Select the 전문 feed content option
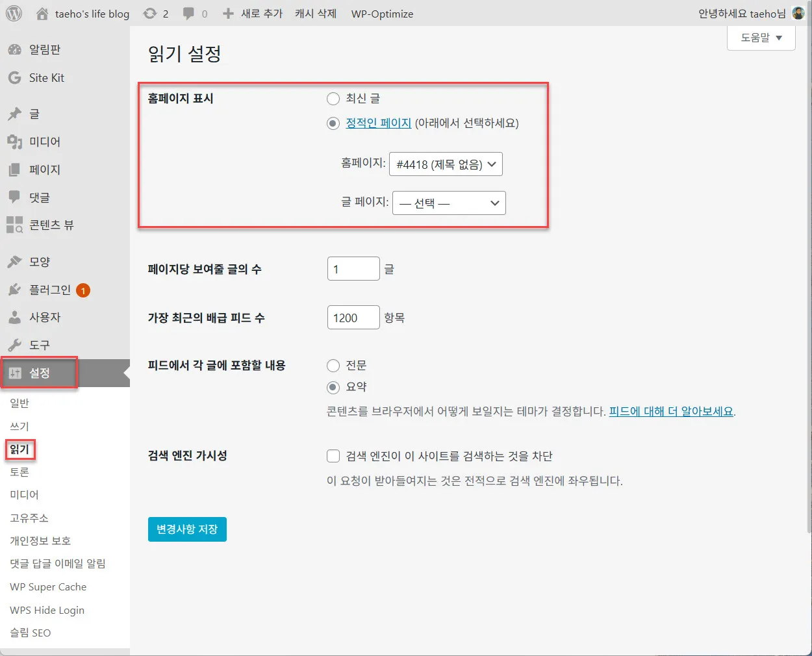This screenshot has width=812, height=656. click(333, 365)
